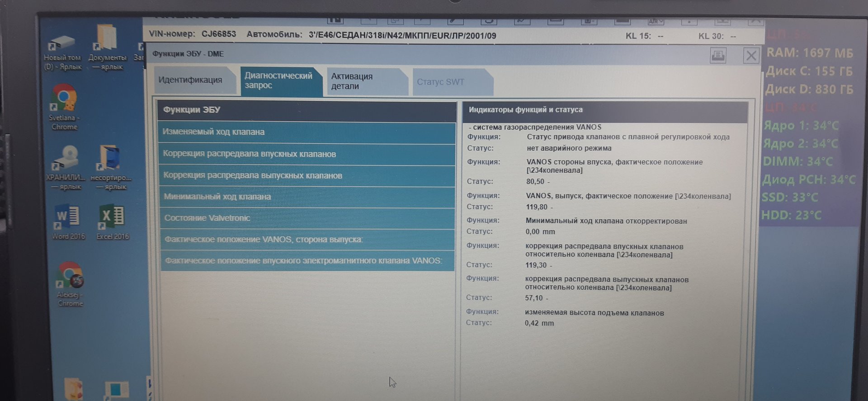Viewport: 868px width, 401px height.
Task: Select Коррекция распредвала выпускных клапанов
Action: [x=307, y=176]
